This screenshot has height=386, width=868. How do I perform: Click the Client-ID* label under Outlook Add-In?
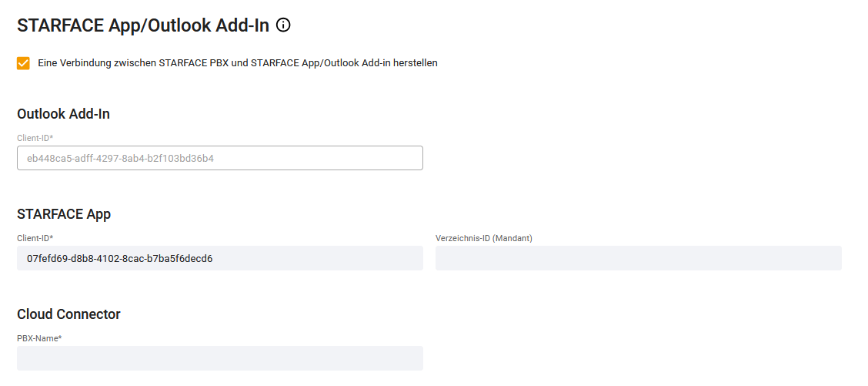pyautogui.click(x=35, y=138)
